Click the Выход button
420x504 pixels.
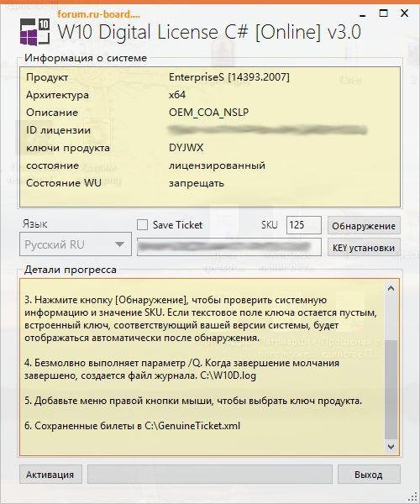[369, 474]
